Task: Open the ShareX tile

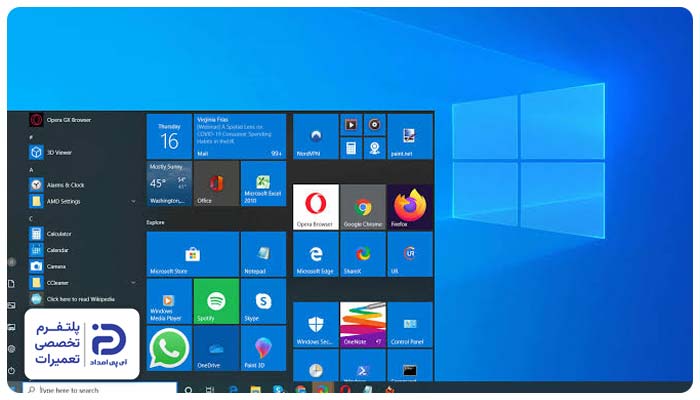Action: click(363, 254)
